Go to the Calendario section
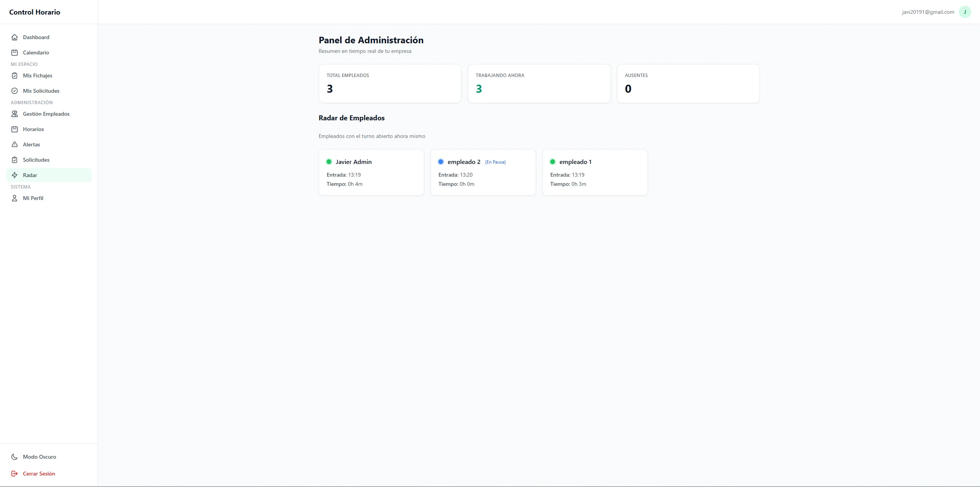Viewport: 980px width, 487px height. pyautogui.click(x=49, y=52)
